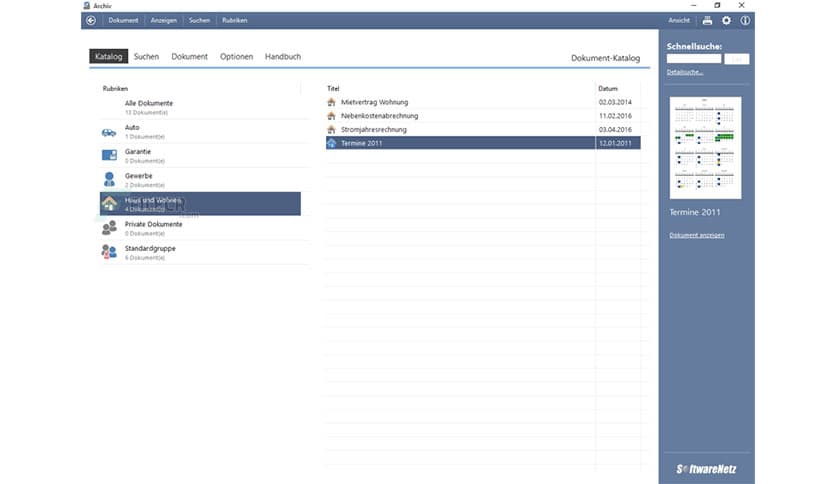This screenshot has width=836, height=484.
Task: Click the info icon in toolbar
Action: [745, 20]
